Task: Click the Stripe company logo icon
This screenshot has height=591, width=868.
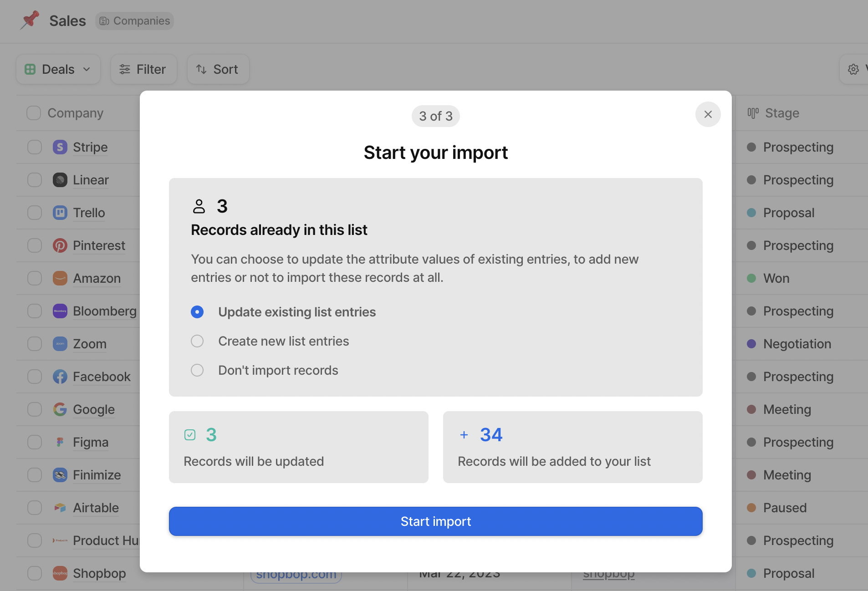Action: [x=60, y=147]
